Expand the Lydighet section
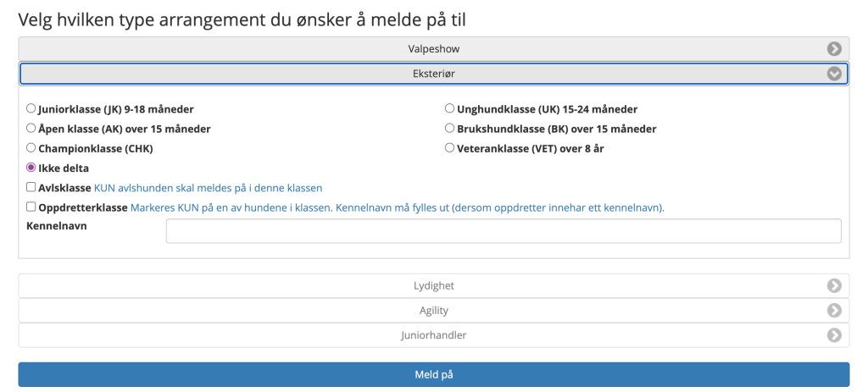This screenshot has height=392, width=868. (x=433, y=286)
